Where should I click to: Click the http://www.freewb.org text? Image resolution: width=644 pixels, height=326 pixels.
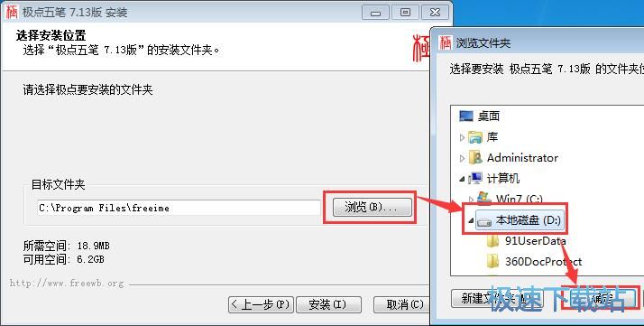coord(67,284)
